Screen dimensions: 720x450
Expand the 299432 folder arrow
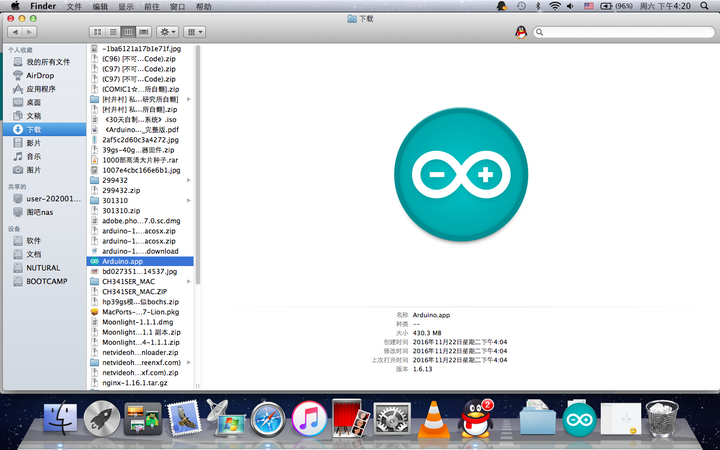point(189,180)
